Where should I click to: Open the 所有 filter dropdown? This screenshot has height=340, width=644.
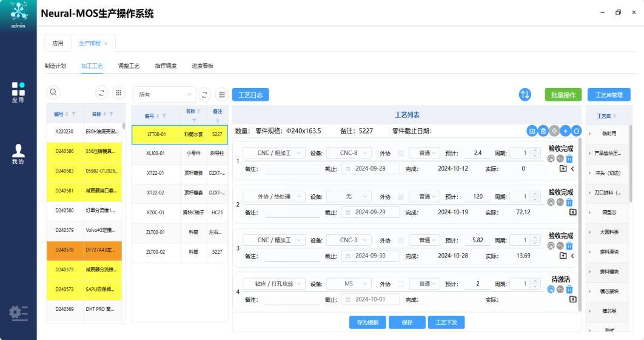point(164,95)
